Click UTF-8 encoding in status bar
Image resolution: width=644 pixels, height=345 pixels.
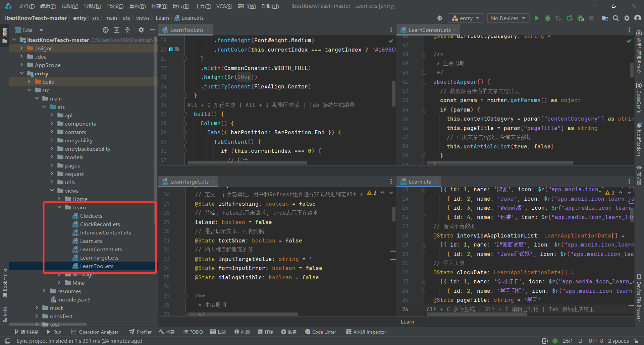[596, 341]
